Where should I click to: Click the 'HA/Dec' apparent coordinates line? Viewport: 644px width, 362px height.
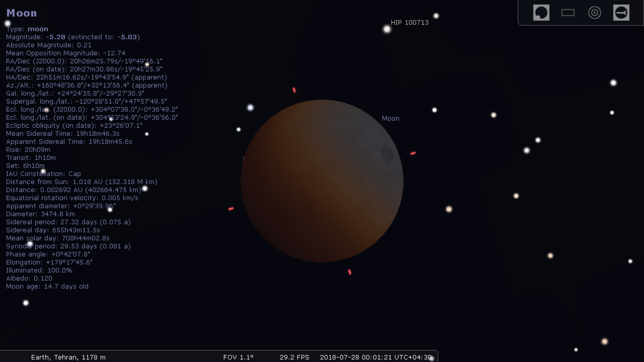86,77
